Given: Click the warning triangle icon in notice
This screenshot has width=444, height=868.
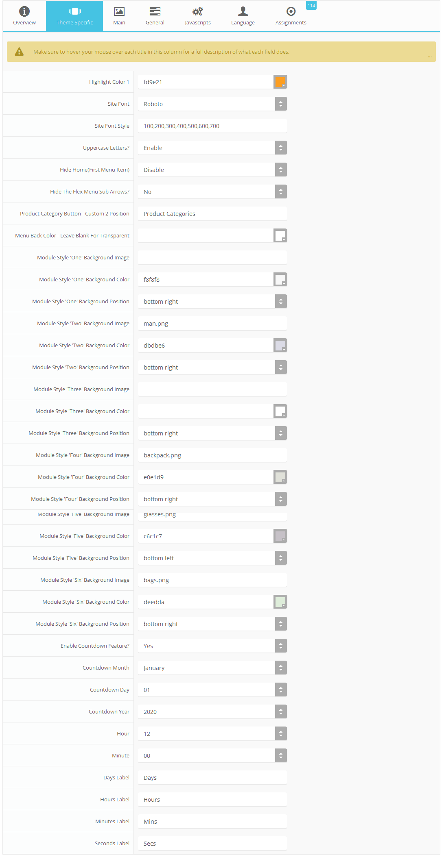Looking at the screenshot, I should point(19,52).
